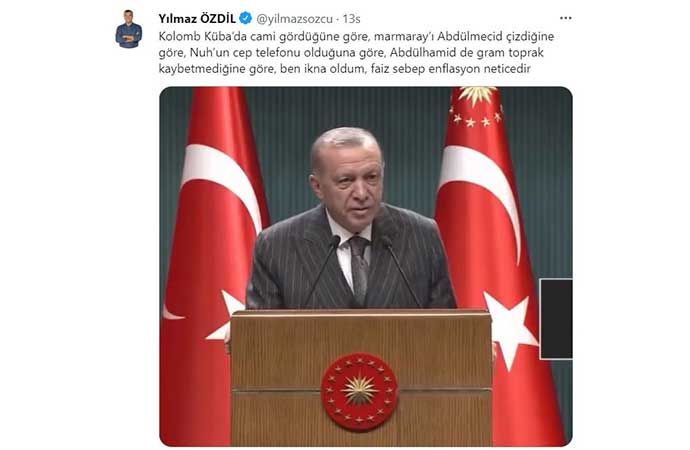This screenshot has height=450, width=690.
Task: Click the right microphone in the photo
Action: click(401, 270)
